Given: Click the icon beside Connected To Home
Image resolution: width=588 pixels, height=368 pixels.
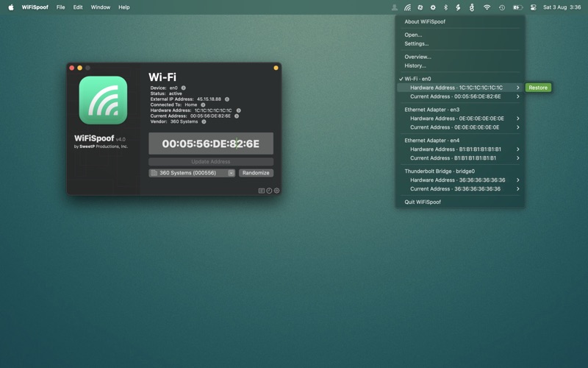Looking at the screenshot, I should tap(203, 105).
